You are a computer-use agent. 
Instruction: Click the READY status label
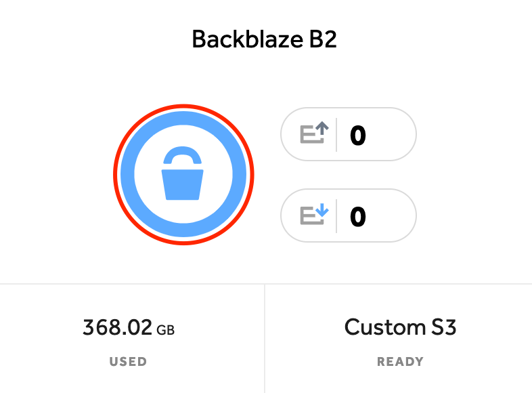coord(401,361)
